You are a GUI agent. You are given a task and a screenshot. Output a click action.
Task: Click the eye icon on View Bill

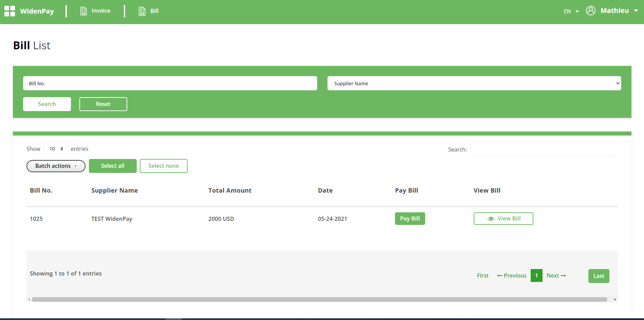tap(491, 218)
